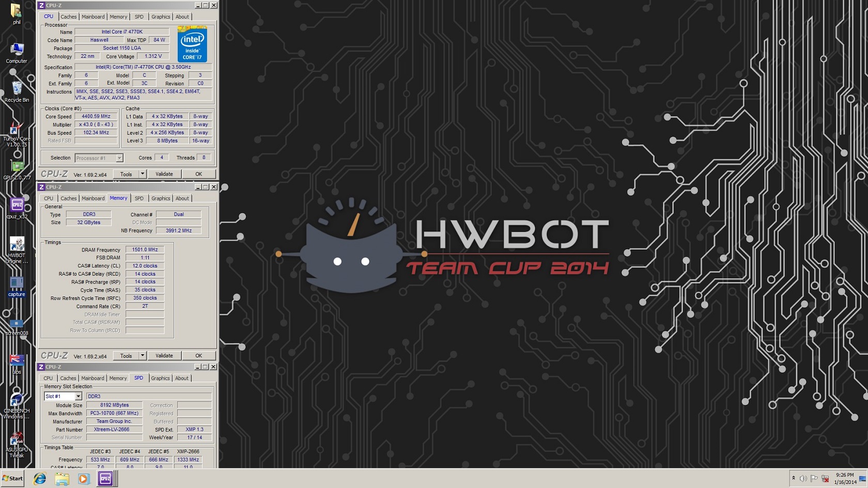Click Validate in middle CPU-Z window
Viewport: 868px width, 488px height.
tap(164, 356)
